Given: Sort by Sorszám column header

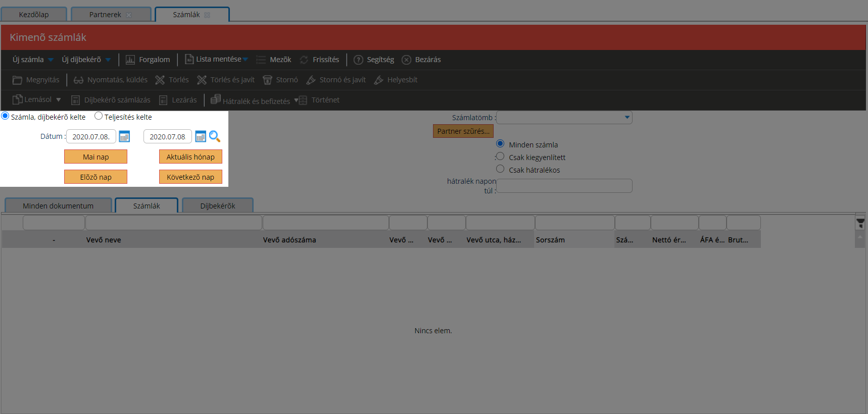Looking at the screenshot, I should point(575,240).
